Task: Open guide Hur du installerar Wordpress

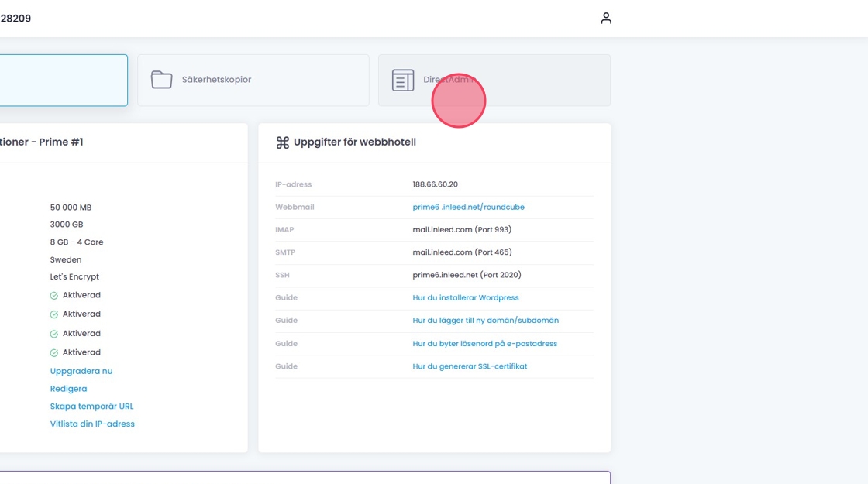Action: coord(465,298)
